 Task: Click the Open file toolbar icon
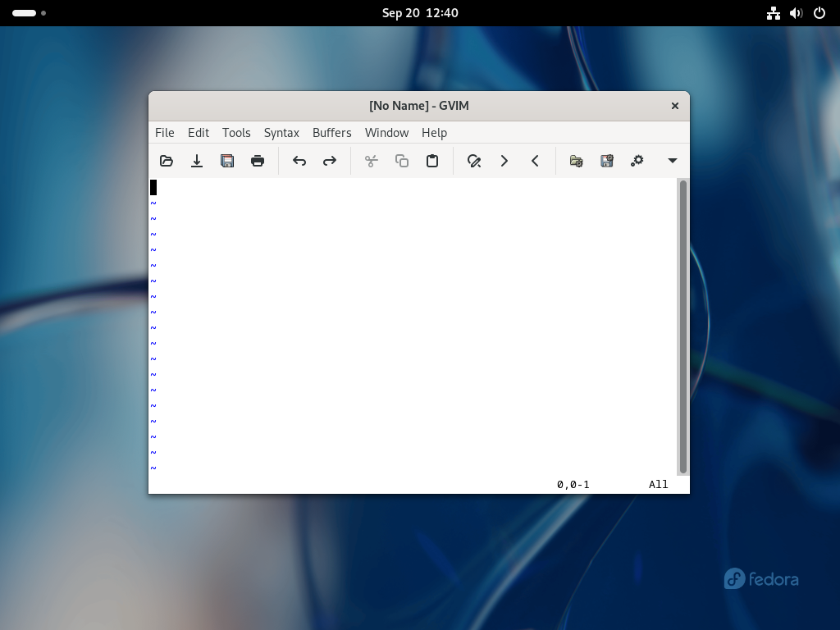[167, 161]
